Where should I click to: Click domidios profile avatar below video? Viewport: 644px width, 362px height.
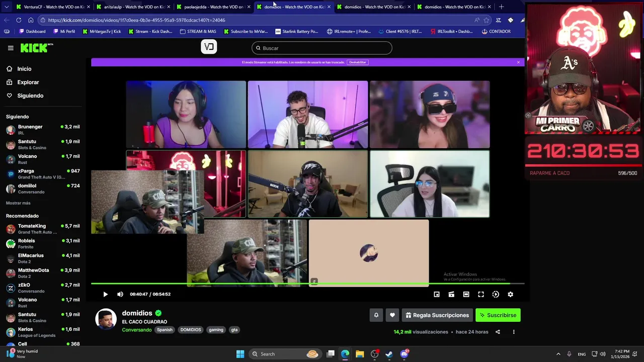pos(106,319)
